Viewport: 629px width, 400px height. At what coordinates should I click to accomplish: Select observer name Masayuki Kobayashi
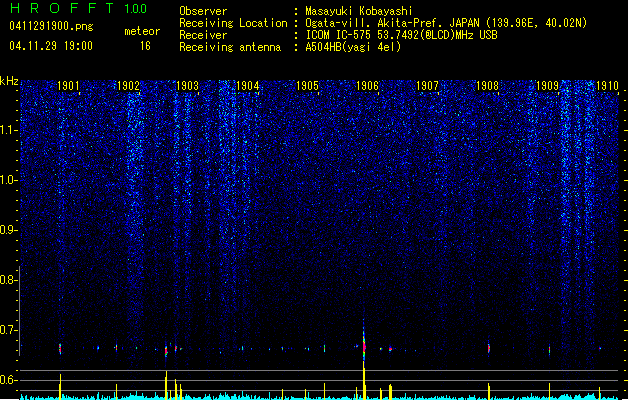pos(359,11)
